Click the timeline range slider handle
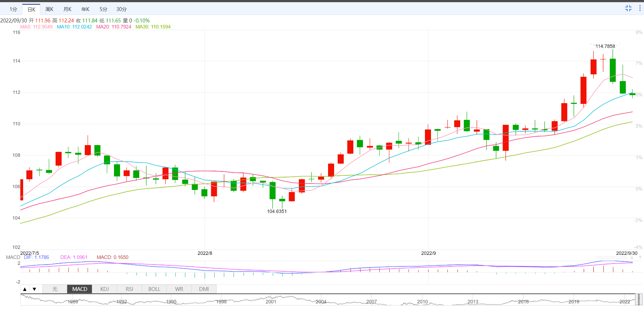 click(x=639, y=299)
